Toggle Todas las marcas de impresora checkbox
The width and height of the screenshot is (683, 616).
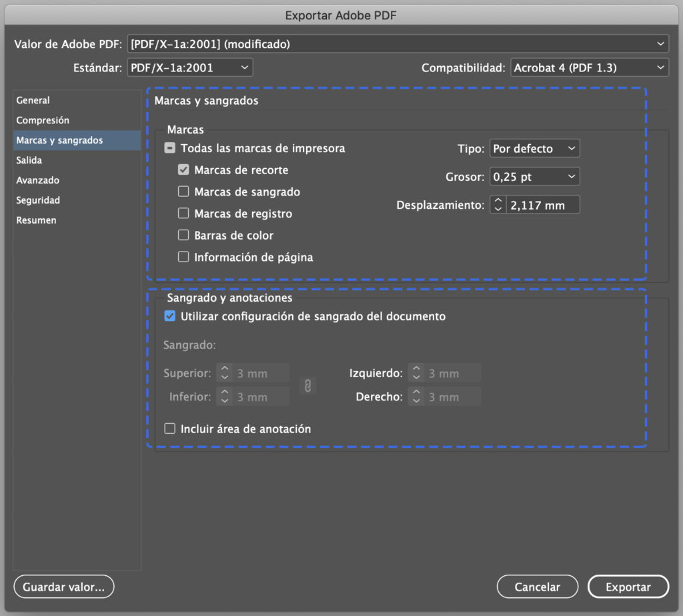click(x=170, y=148)
